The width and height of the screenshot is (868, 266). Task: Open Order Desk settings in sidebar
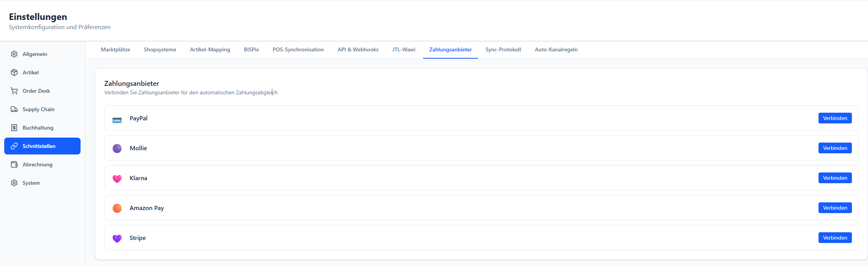pos(42,91)
